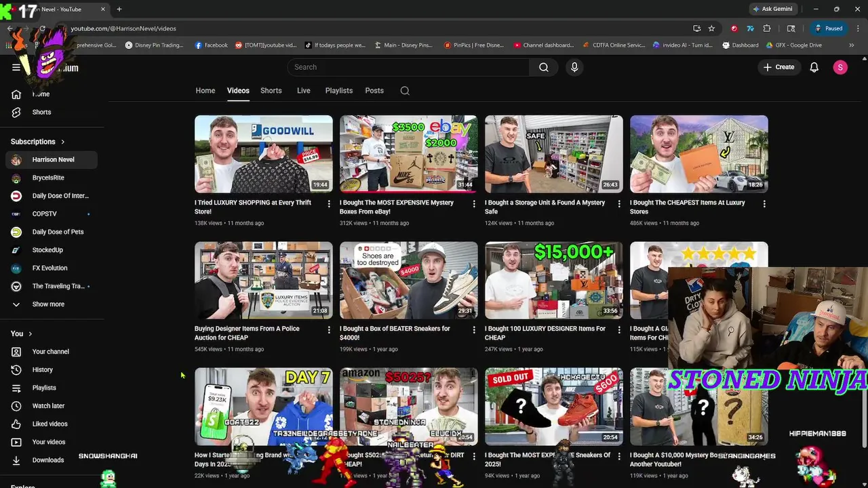Open the eBay mystery boxes thumbnail
Screen dimensions: 868x488
(x=409, y=154)
